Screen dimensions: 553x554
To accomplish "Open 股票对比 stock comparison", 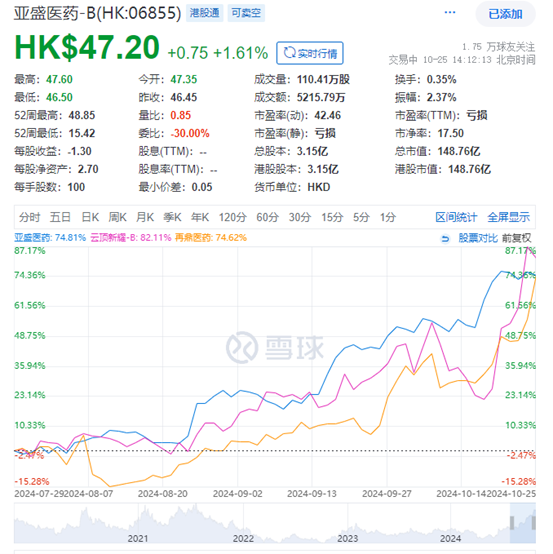I will (x=478, y=238).
